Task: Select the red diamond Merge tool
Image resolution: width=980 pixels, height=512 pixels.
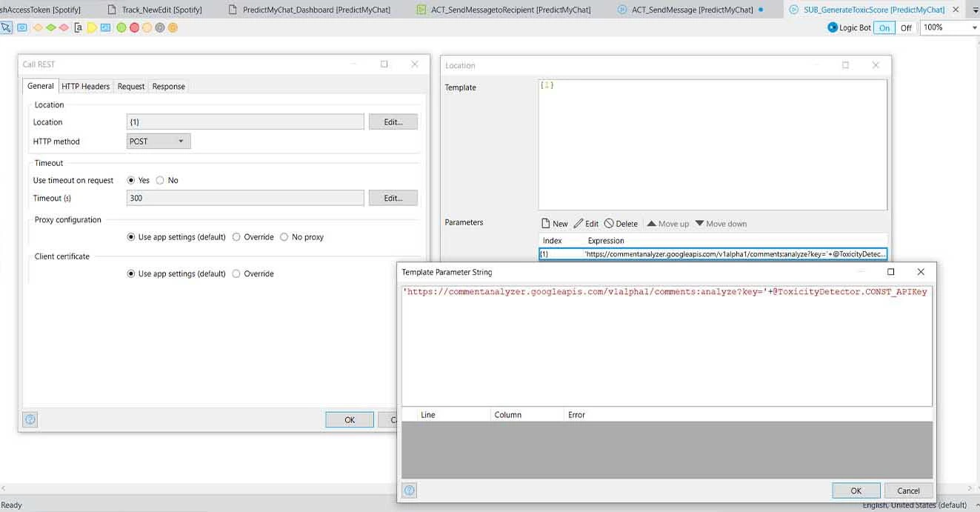Action: pos(64,27)
